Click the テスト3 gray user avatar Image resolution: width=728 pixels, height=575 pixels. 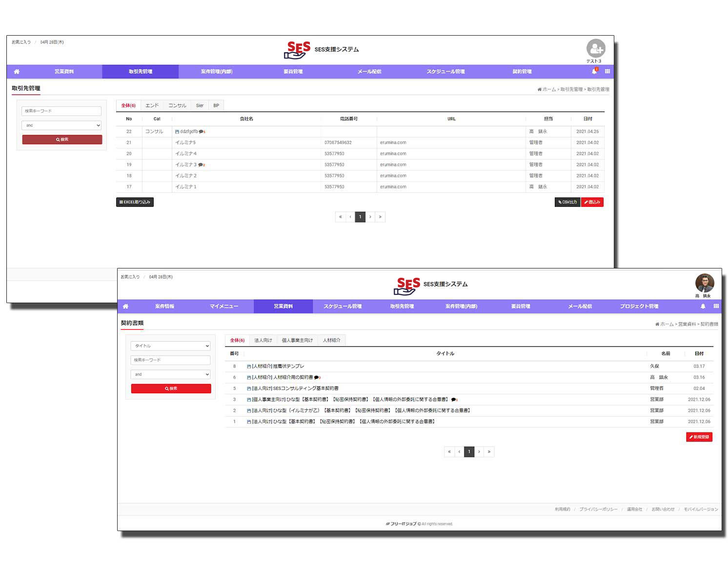click(595, 48)
